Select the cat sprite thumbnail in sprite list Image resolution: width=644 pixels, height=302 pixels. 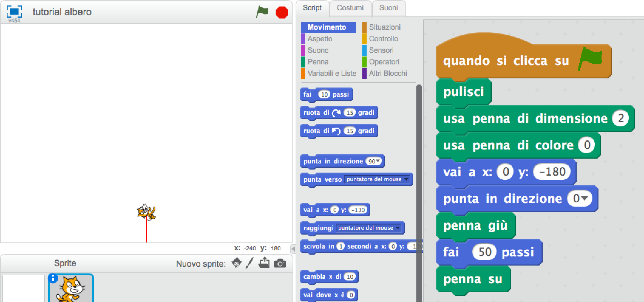point(71,289)
